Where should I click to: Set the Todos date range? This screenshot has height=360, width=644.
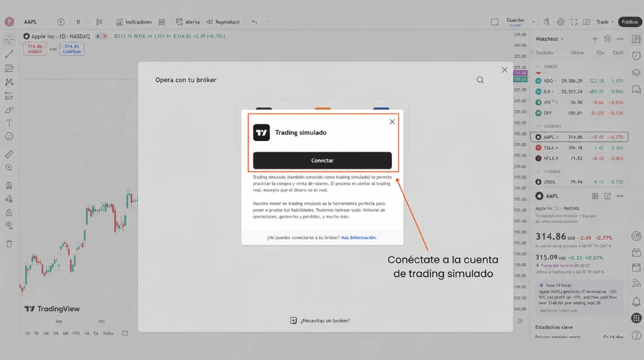click(x=108, y=334)
